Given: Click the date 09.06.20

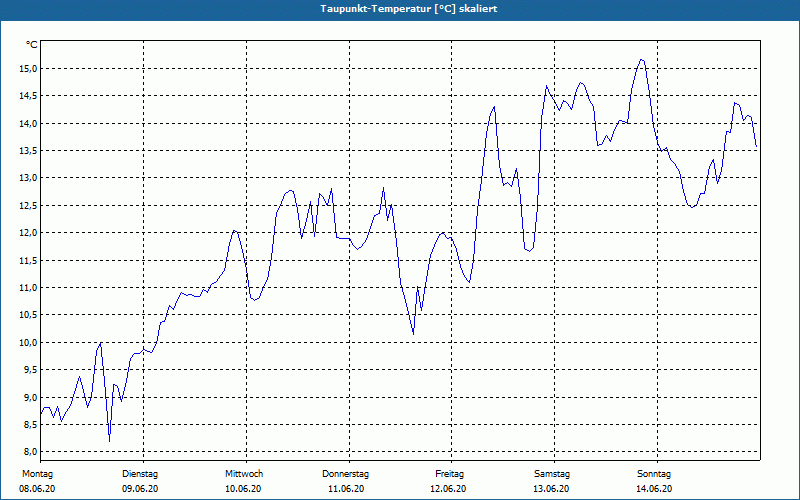Looking at the screenshot, I should (x=140, y=489).
